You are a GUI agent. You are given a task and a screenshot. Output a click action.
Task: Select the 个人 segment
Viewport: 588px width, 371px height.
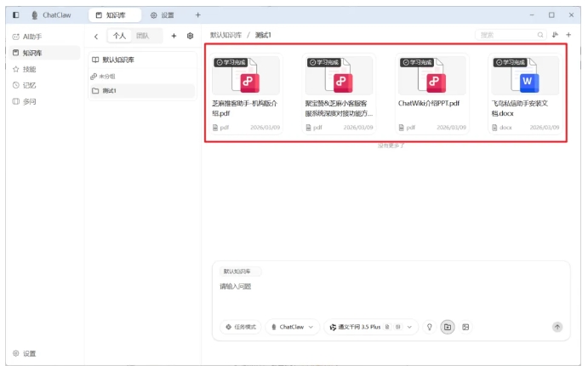click(x=119, y=36)
